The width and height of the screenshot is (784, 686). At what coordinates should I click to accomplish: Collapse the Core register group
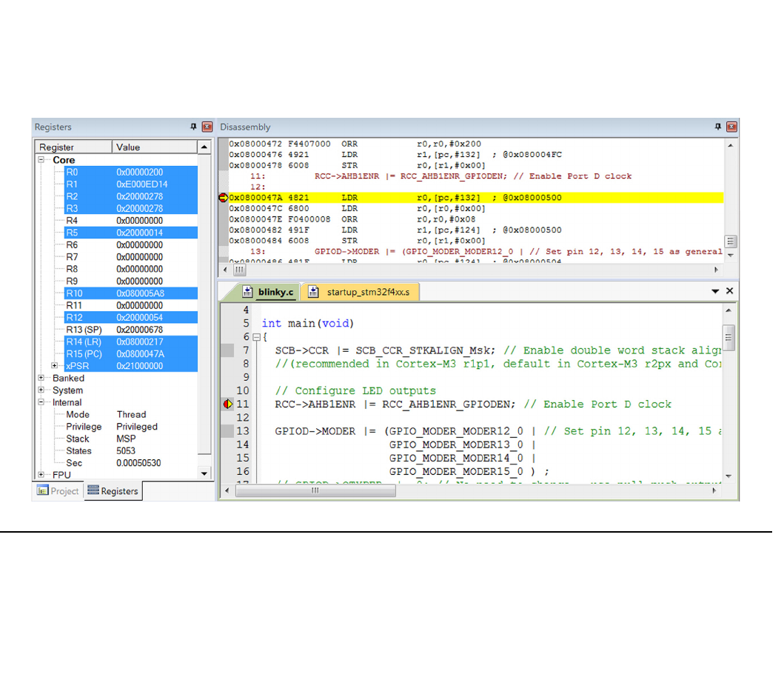pos(41,159)
